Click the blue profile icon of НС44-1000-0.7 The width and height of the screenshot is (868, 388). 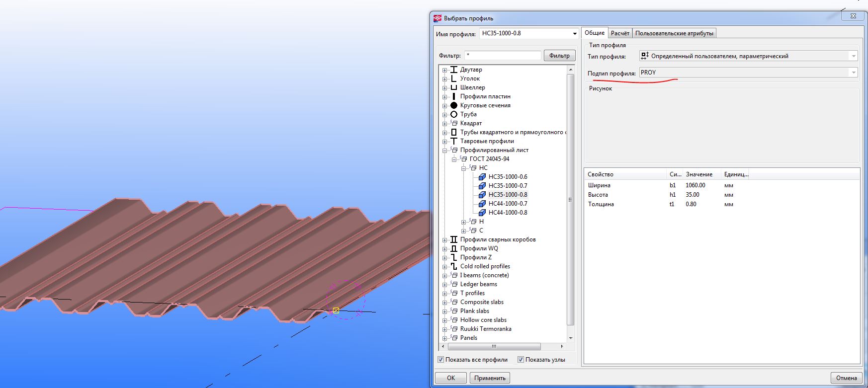[482, 204]
